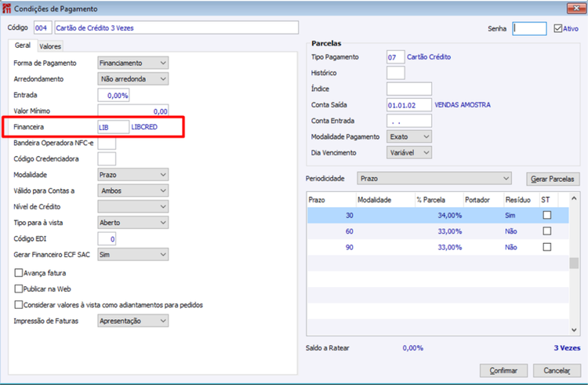Viewport: 588px width, 385px height.
Task: Open the Forma de Pagamento dropdown
Action: click(132, 63)
